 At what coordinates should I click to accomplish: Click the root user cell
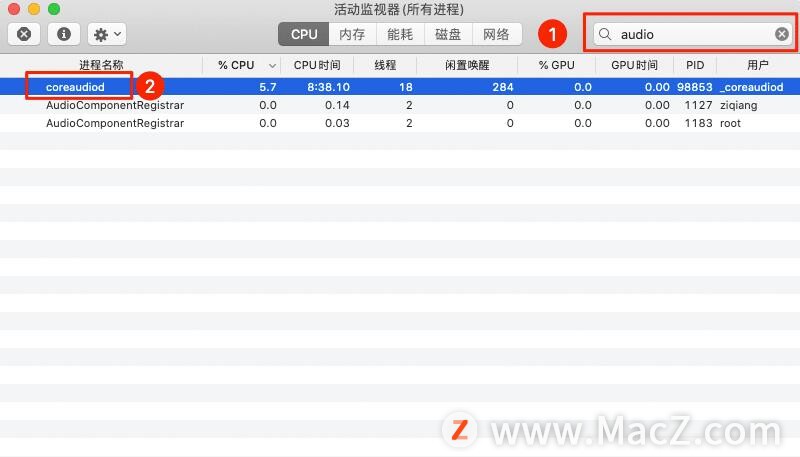coord(730,123)
